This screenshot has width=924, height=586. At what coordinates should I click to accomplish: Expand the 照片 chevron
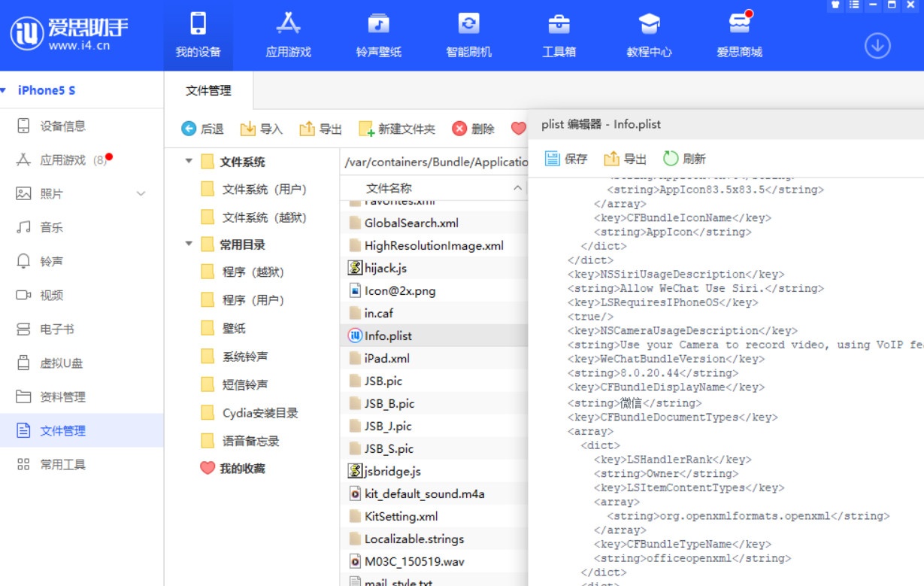(141, 194)
